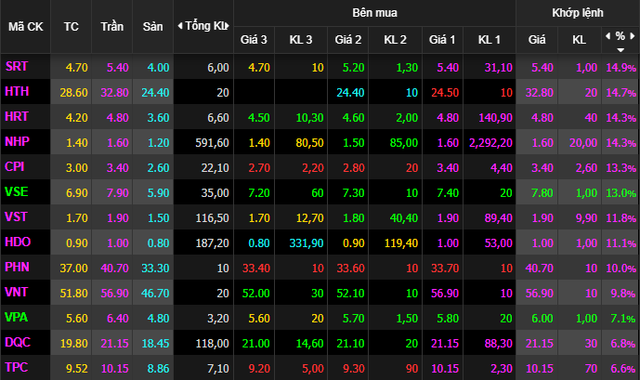Click left arrow beside Tổng KL header
This screenshot has height=380, width=640.
click(x=180, y=26)
